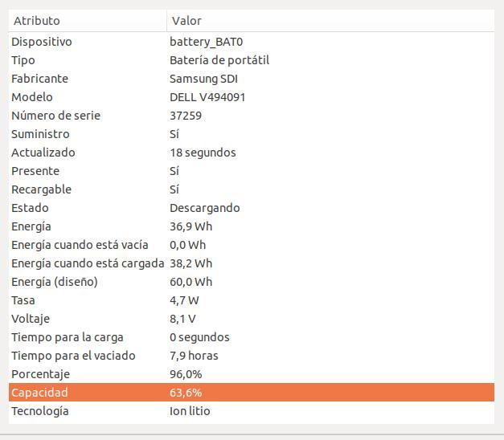Click the value Samsung SDI

click(203, 79)
